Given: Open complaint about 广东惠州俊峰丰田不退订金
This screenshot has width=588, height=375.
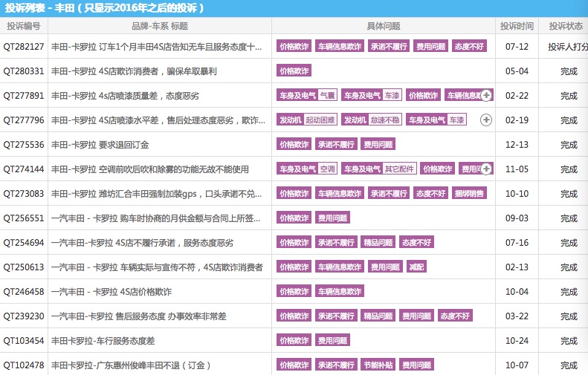Looking at the screenshot, I should 131,365.
